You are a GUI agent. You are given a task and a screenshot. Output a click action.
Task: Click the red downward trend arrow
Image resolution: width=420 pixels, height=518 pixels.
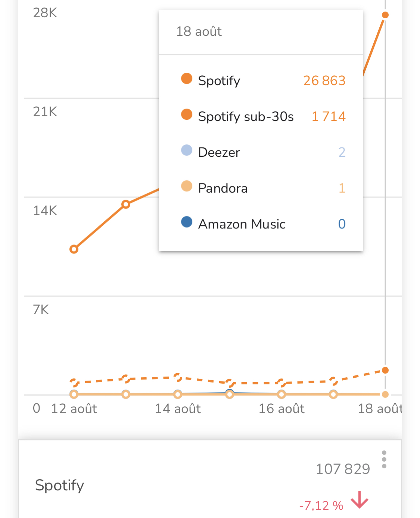(x=360, y=499)
